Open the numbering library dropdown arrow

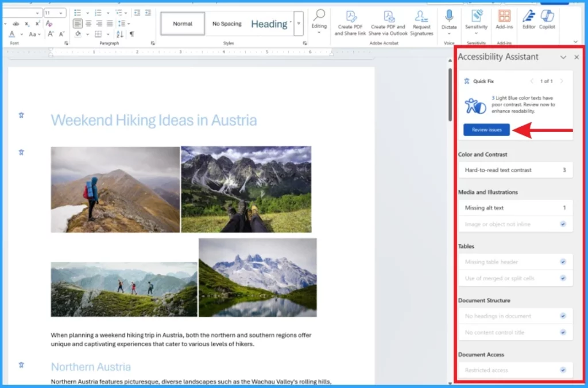tap(108, 13)
